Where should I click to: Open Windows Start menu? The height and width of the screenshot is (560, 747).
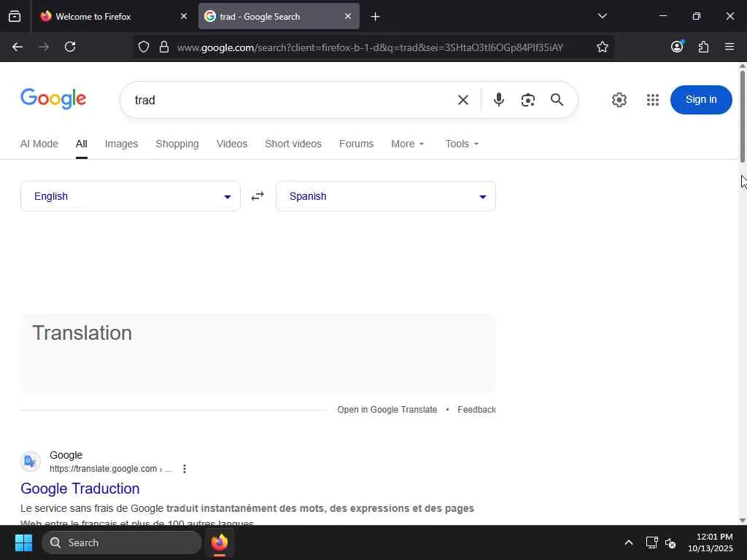(x=23, y=542)
